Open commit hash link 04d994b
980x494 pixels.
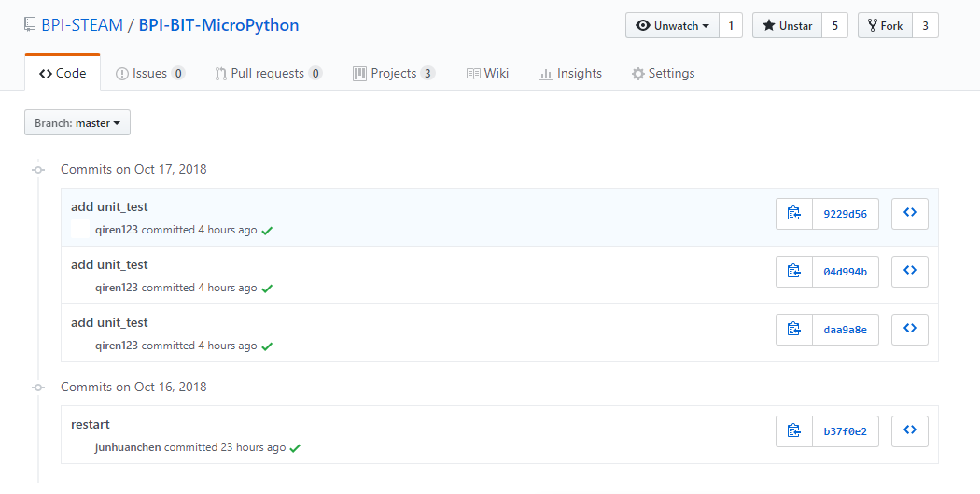(x=845, y=272)
